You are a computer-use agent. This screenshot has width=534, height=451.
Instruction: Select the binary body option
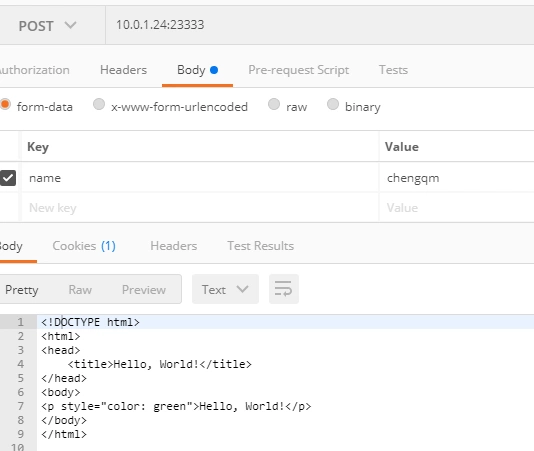tap(333, 104)
